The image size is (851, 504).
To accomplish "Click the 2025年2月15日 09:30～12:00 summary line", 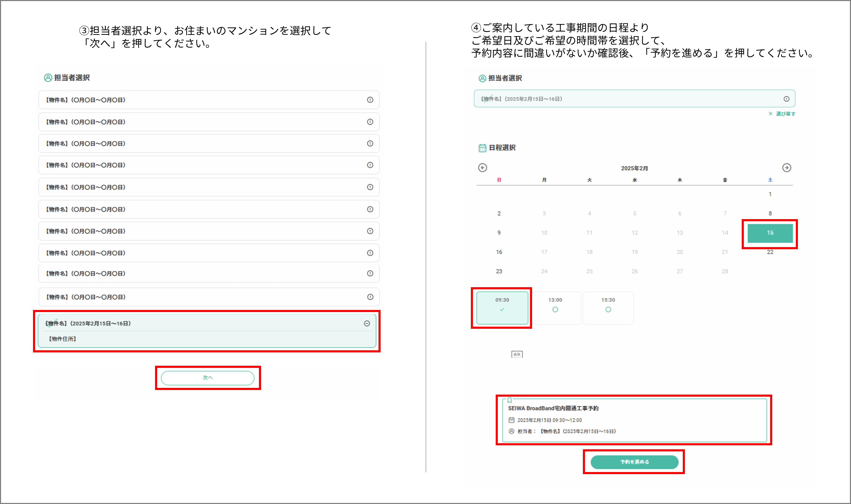I will tap(549, 420).
